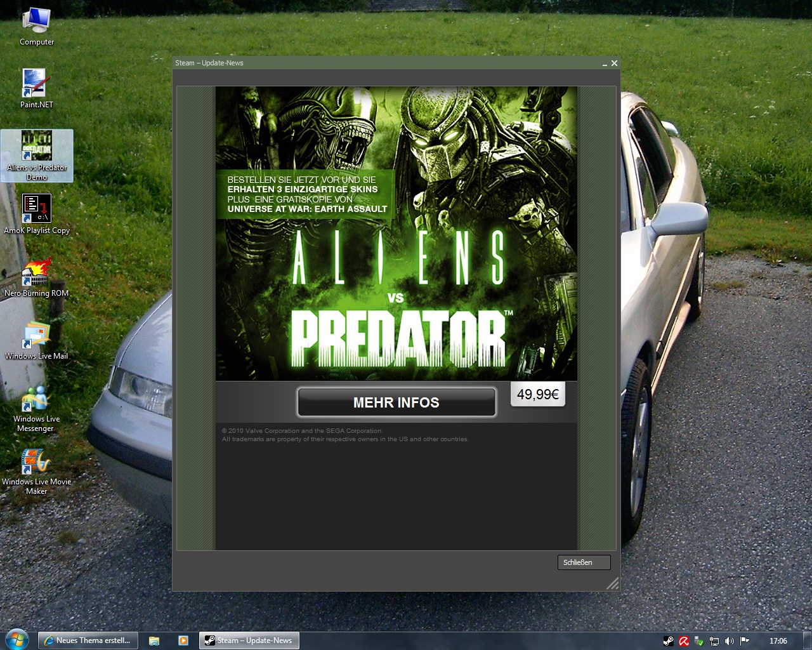
Task: Open AmoK Playlist Copy shortcut
Action: [37, 211]
